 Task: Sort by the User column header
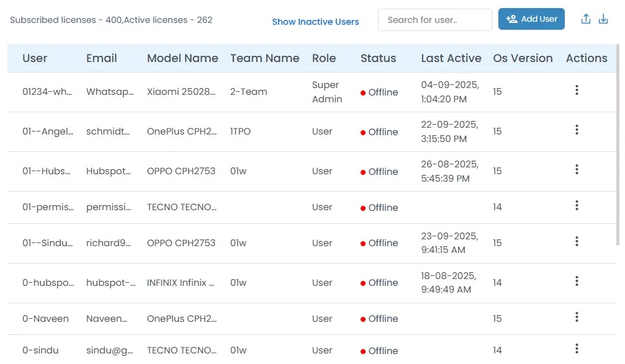pos(35,58)
